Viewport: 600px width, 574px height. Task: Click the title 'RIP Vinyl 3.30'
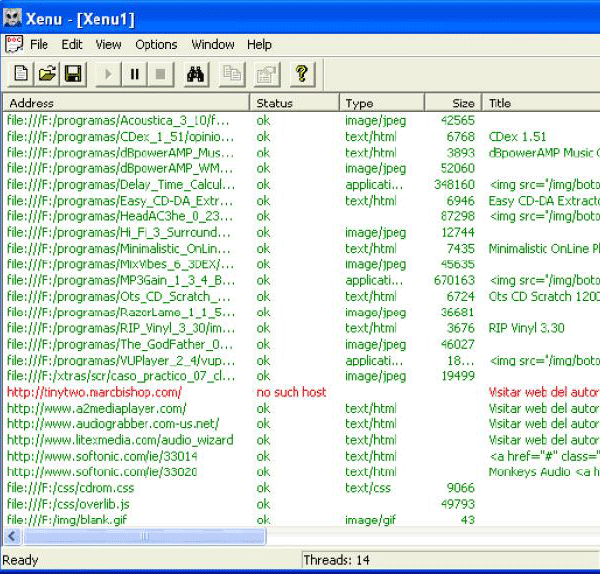[527, 328]
